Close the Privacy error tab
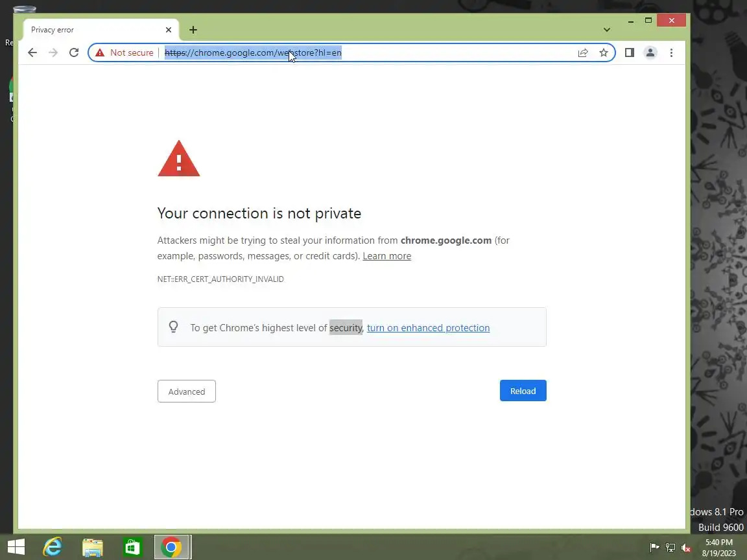 click(x=168, y=30)
